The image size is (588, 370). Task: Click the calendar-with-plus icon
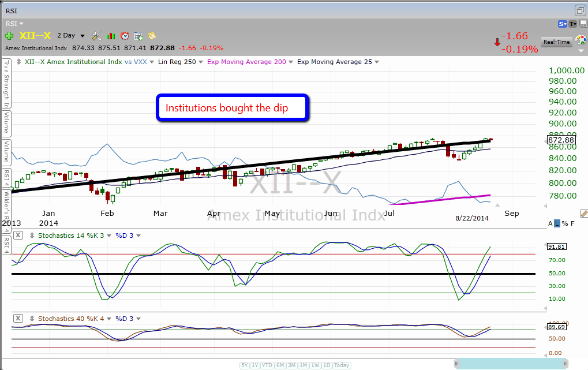[138, 36]
